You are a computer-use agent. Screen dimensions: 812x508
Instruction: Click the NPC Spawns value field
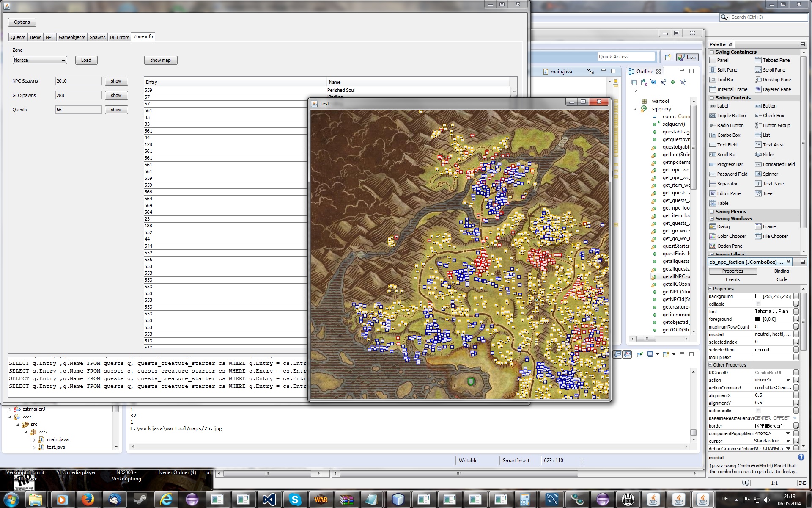(79, 81)
